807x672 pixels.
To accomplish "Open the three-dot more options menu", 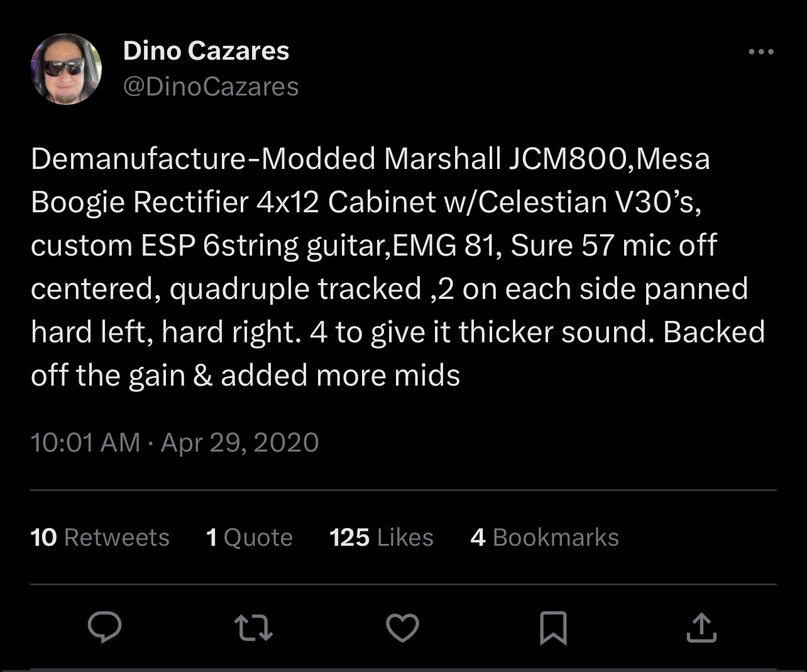I will [761, 52].
